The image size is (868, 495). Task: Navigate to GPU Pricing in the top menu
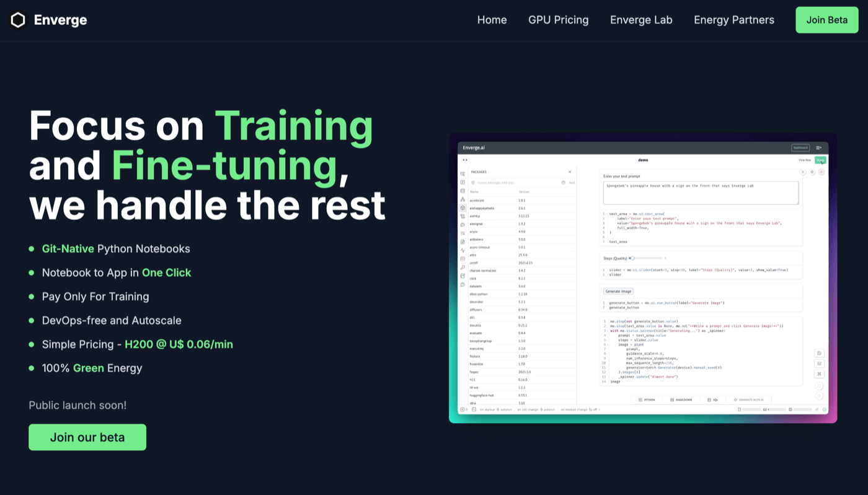558,20
